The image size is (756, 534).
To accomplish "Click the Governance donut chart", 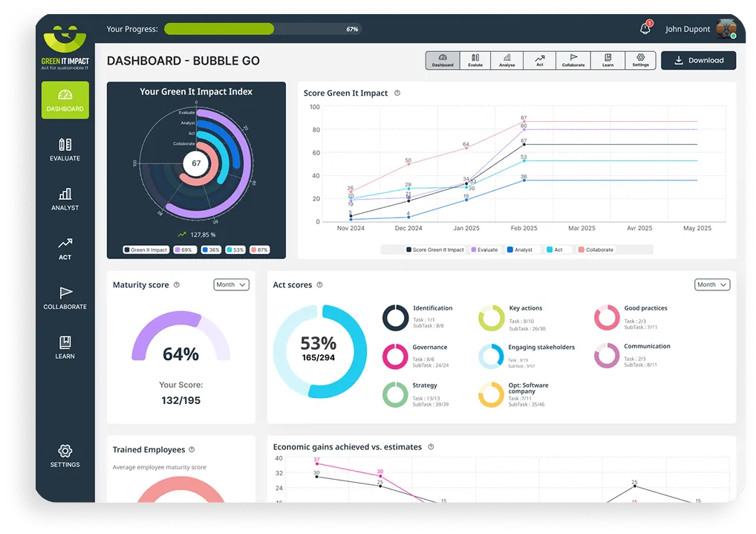I will (x=395, y=356).
